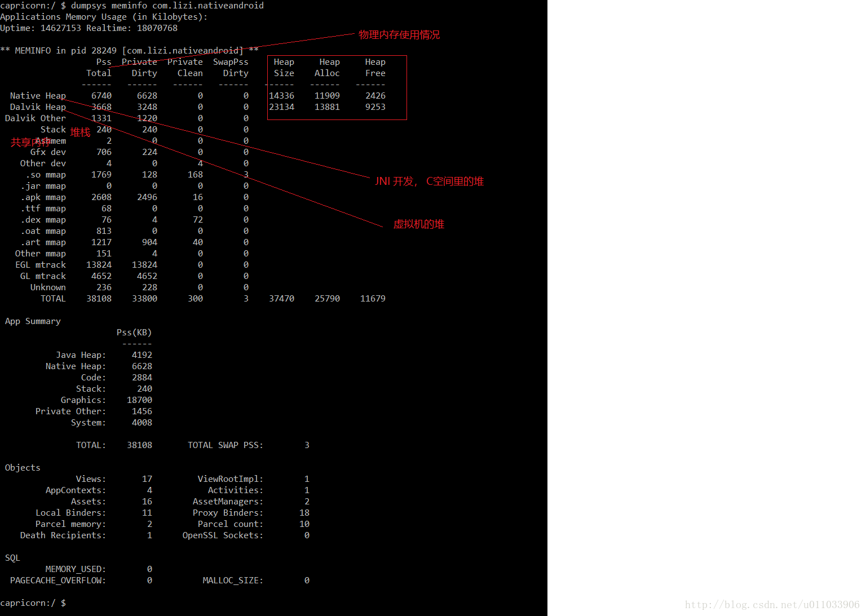Click the OpenSSL Sockets: label

coord(223,535)
